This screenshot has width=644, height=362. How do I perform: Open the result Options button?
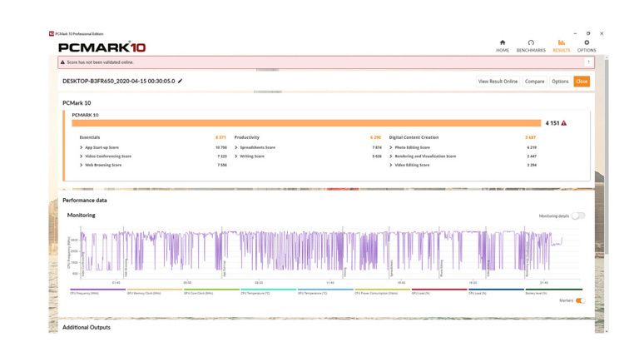coord(560,82)
